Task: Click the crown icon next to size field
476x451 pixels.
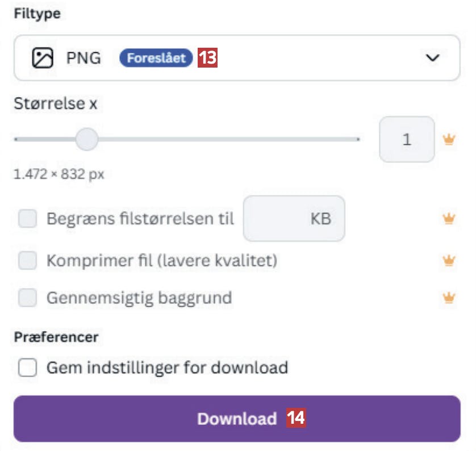Action: pyautogui.click(x=449, y=140)
